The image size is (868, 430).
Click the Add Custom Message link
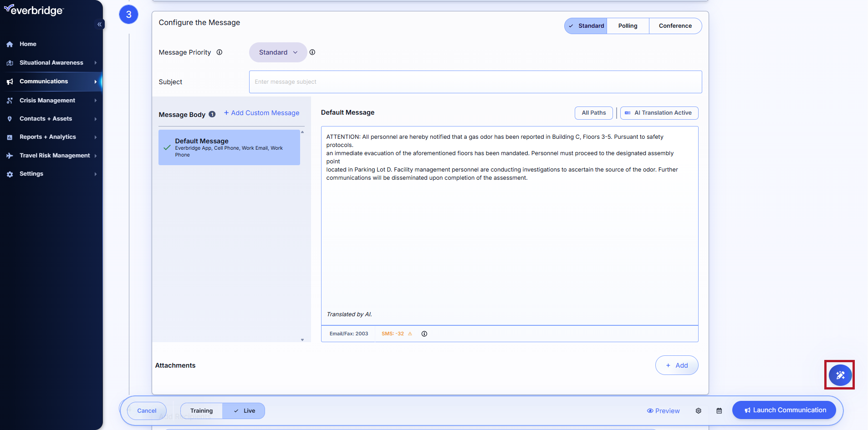click(x=261, y=113)
